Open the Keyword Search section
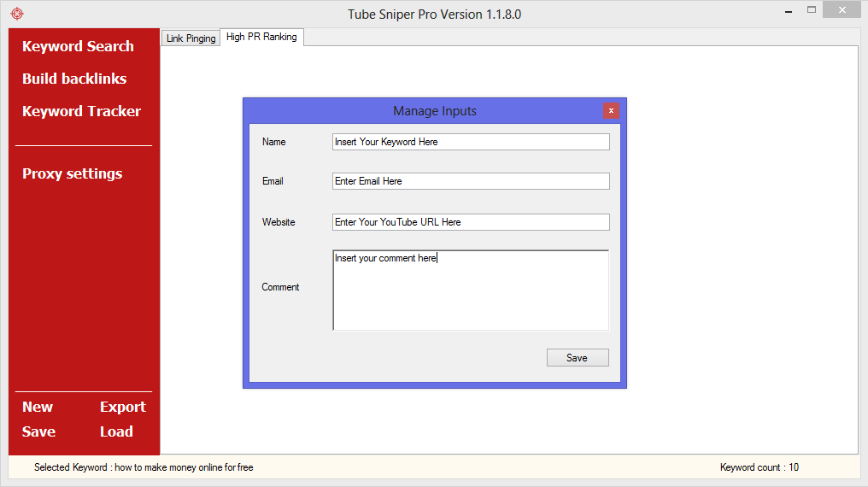 [x=78, y=46]
